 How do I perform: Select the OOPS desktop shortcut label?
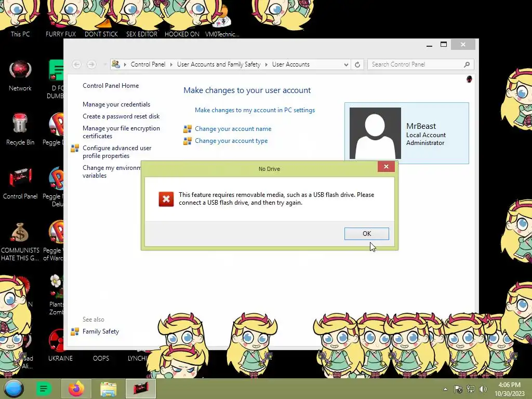(x=101, y=358)
